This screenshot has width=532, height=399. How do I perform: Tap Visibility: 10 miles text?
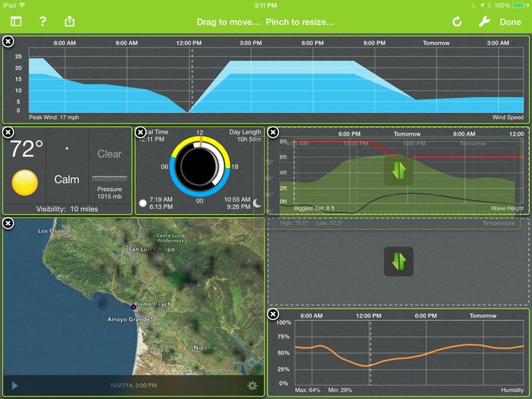68,209
